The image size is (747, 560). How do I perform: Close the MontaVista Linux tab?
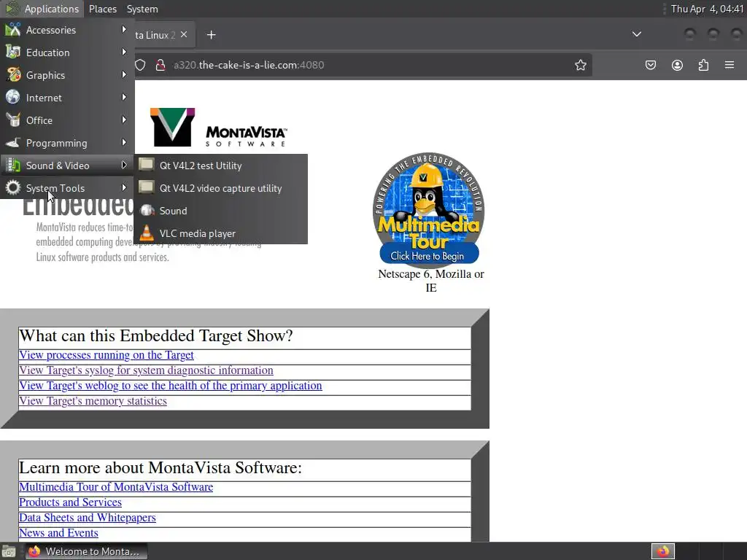point(184,34)
